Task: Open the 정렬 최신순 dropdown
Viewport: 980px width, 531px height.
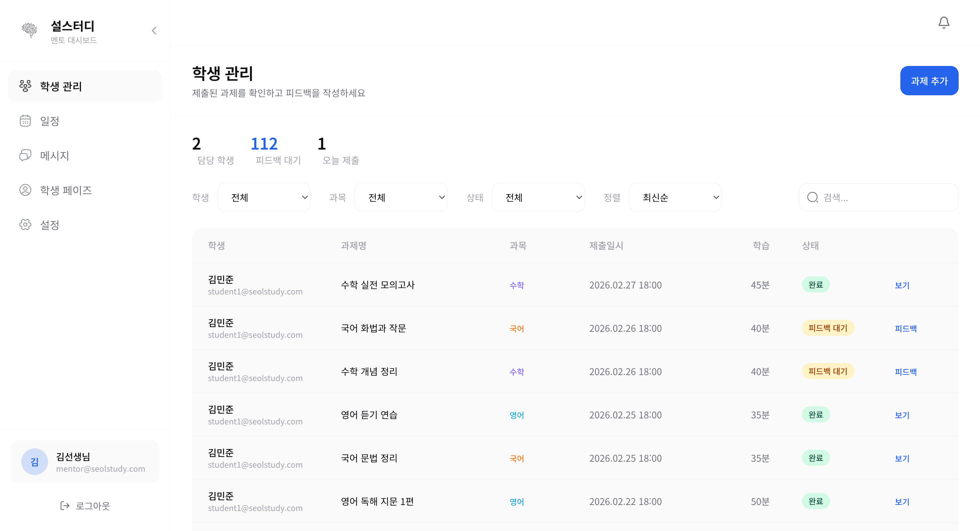Action: point(675,197)
